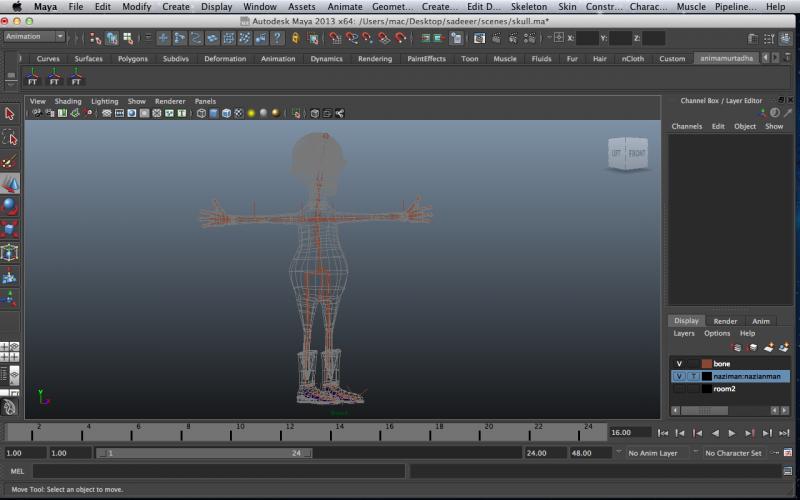Image resolution: width=800 pixels, height=500 pixels.
Task: Select the arrow Select tool
Action: pos(10,114)
